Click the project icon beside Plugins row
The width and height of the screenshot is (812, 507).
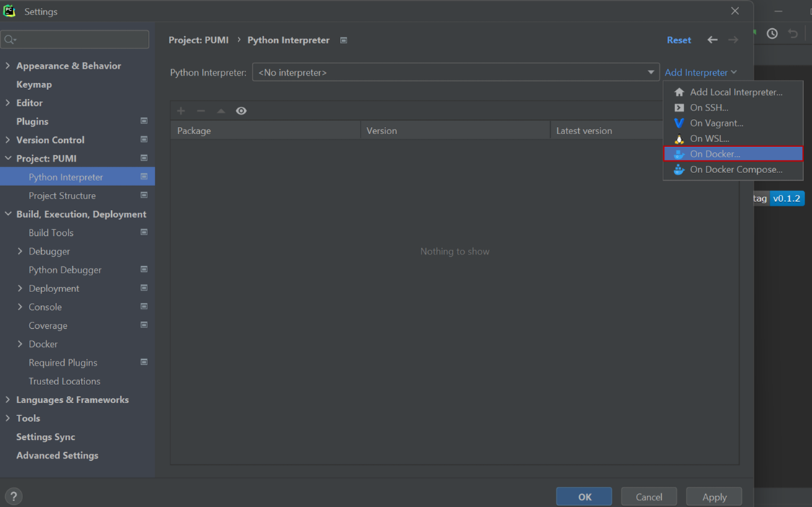click(x=144, y=121)
